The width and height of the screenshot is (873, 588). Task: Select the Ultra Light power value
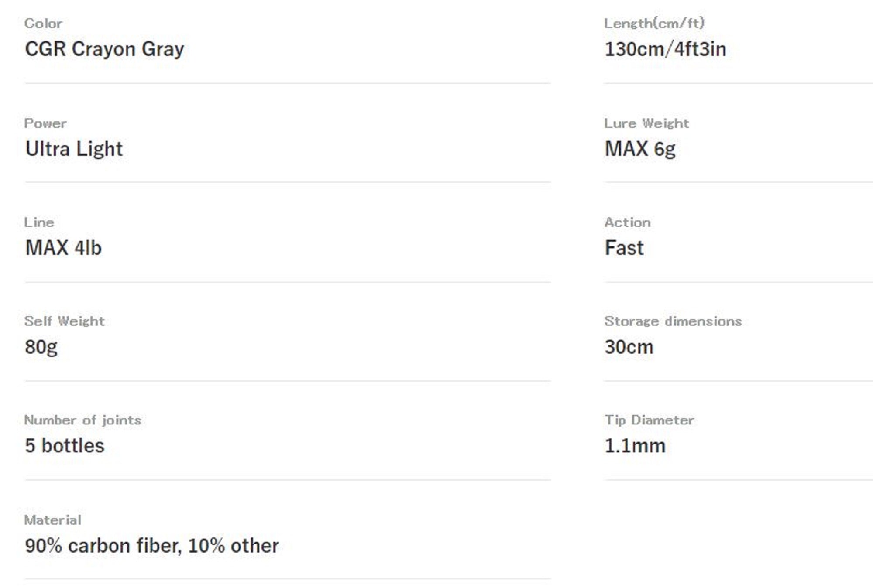coord(74,149)
